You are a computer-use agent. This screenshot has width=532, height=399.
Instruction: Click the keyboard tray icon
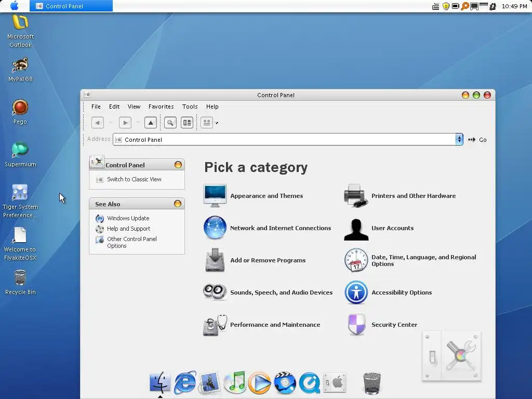pos(436,6)
